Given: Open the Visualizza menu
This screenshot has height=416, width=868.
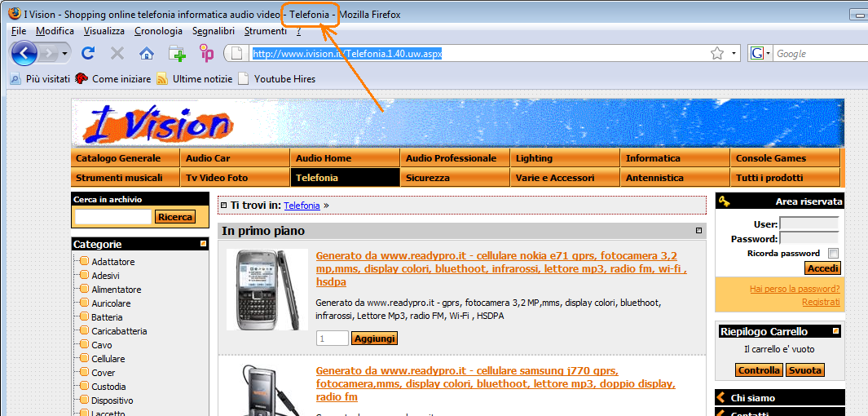Looking at the screenshot, I should [x=104, y=31].
